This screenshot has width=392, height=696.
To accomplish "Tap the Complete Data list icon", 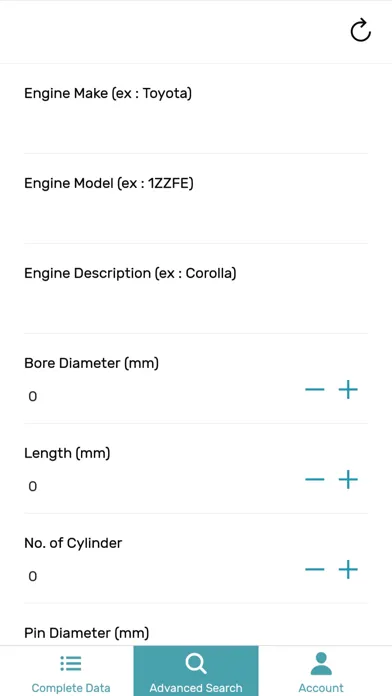I will click(x=71, y=663).
